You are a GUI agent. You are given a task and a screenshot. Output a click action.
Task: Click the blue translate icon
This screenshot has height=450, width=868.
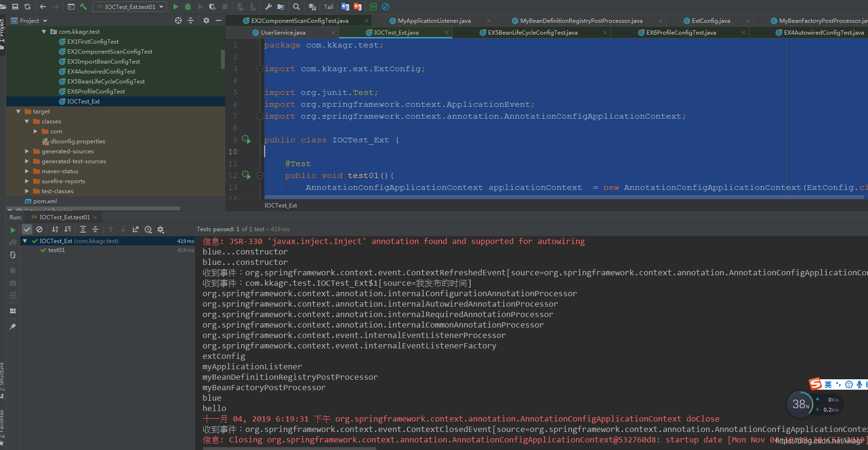345,7
